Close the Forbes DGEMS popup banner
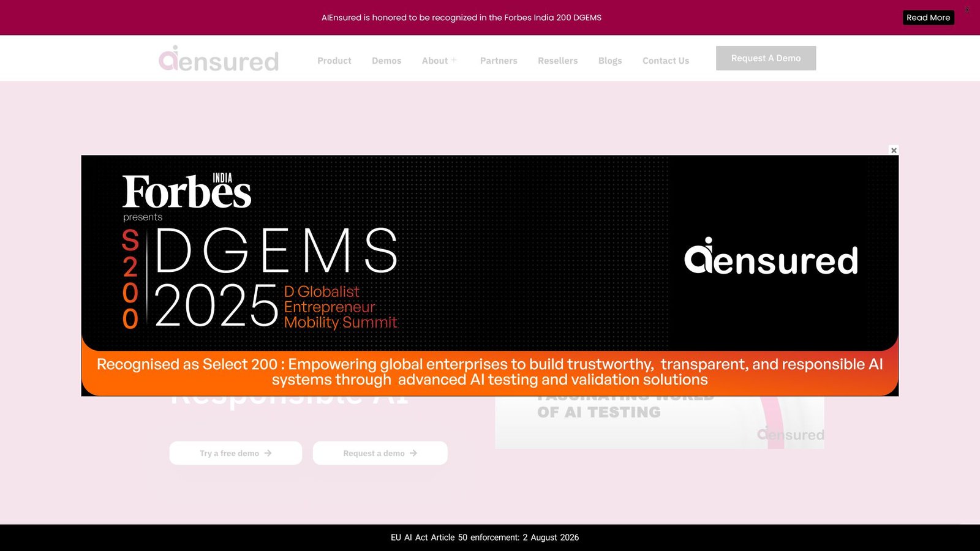The image size is (980, 551). 894,150
